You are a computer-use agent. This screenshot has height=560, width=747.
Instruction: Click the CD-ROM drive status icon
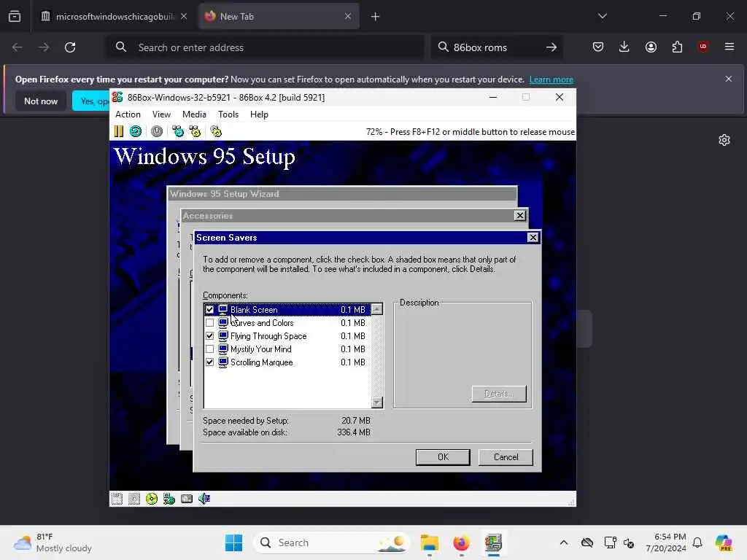[x=152, y=499]
